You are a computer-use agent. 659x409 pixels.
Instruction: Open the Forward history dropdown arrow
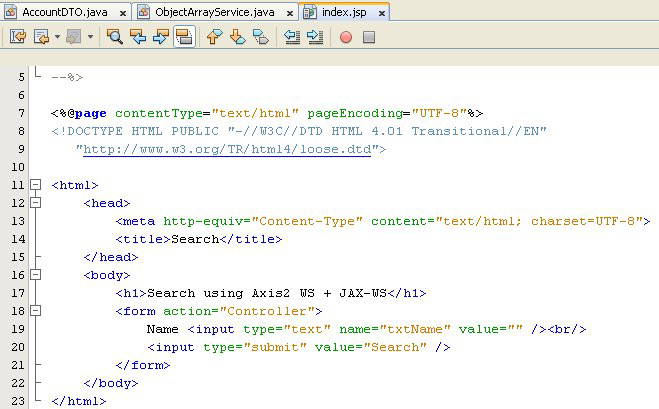coord(90,37)
